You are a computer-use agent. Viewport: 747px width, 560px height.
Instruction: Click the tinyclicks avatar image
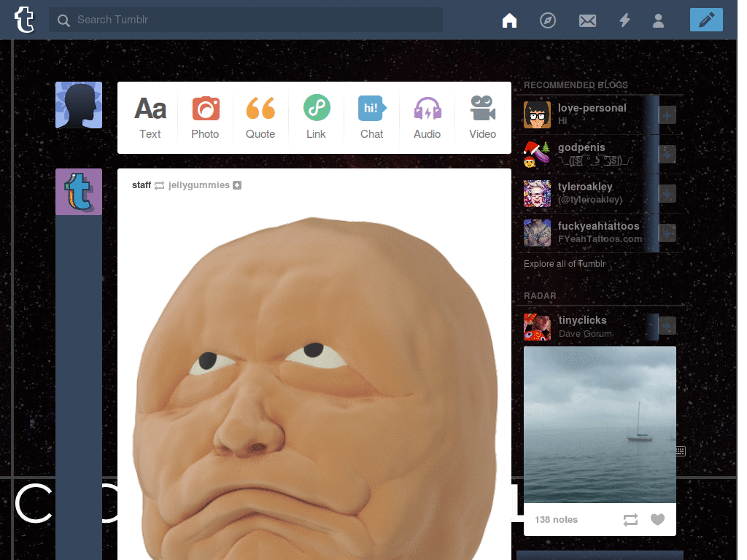tap(537, 327)
